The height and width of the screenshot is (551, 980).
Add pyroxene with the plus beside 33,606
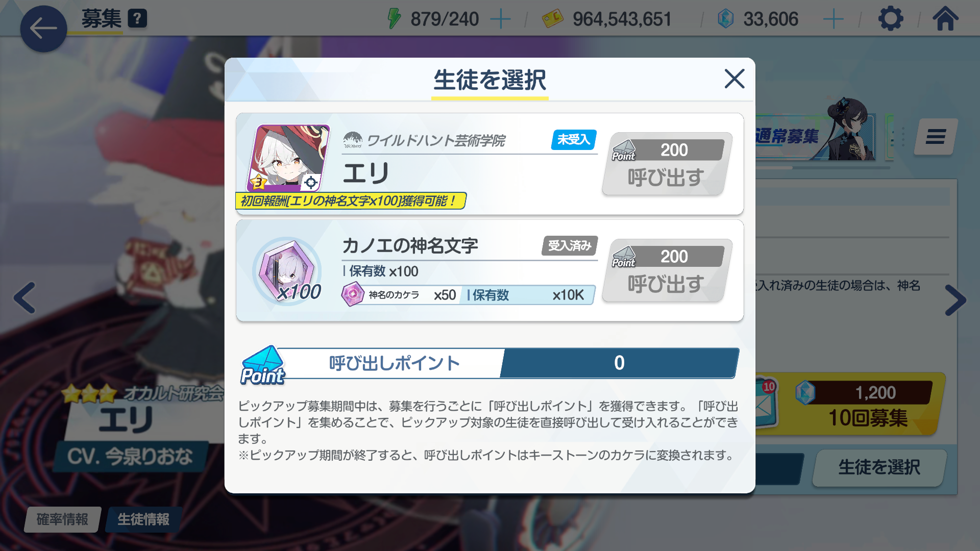(x=834, y=19)
